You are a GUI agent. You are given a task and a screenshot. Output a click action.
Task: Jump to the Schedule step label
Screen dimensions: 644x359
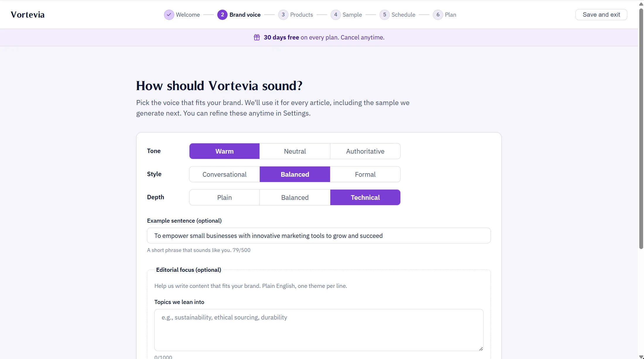click(x=403, y=15)
